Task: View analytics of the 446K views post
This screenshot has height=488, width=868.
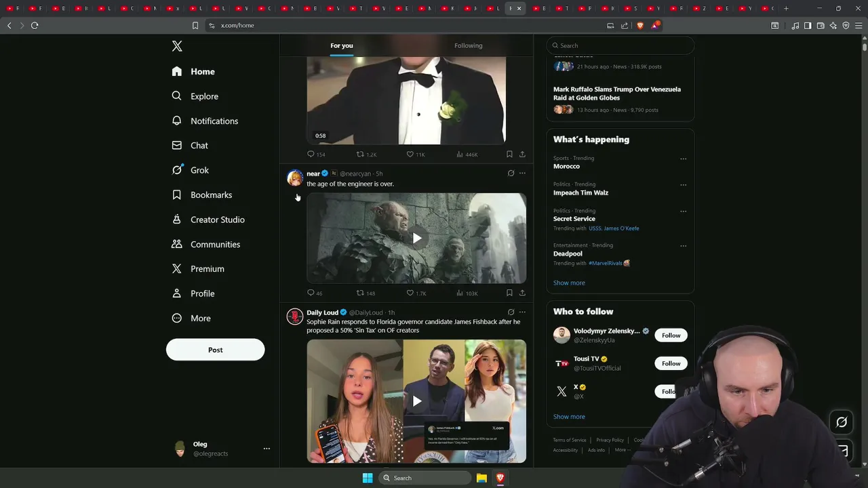Action: coord(467,155)
